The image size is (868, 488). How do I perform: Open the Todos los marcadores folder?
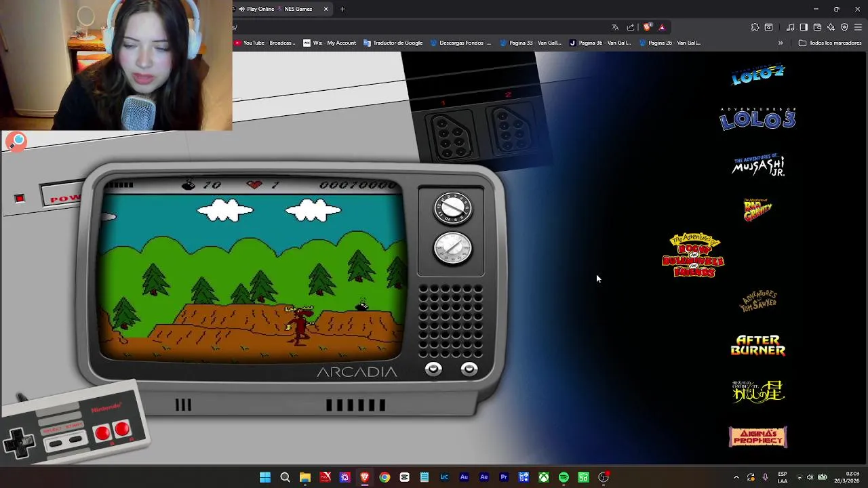[830, 43]
